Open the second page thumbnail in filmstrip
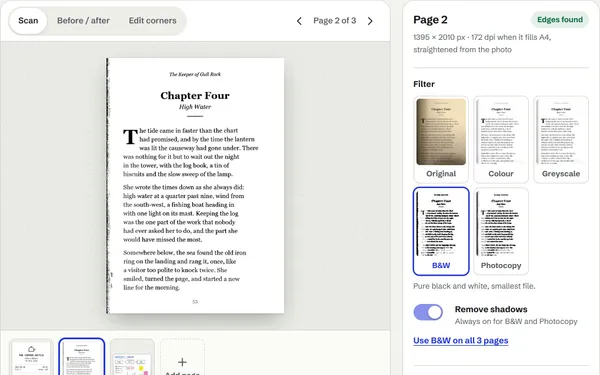 82,357
